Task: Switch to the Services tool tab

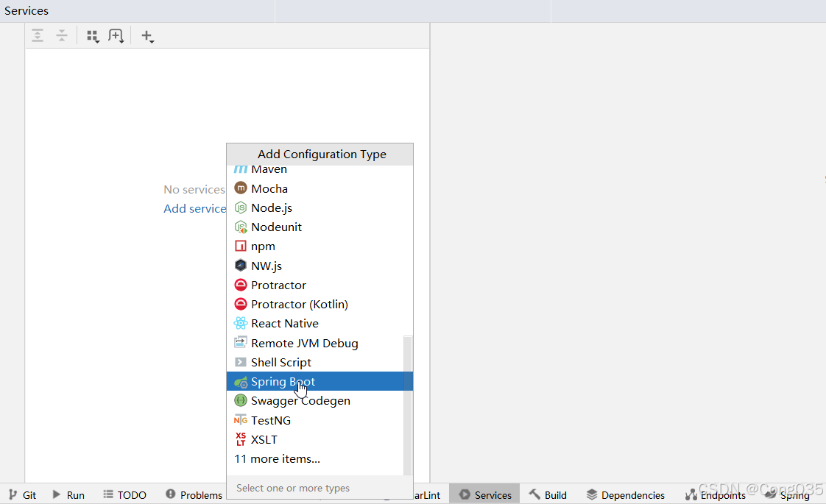Action: point(485,495)
